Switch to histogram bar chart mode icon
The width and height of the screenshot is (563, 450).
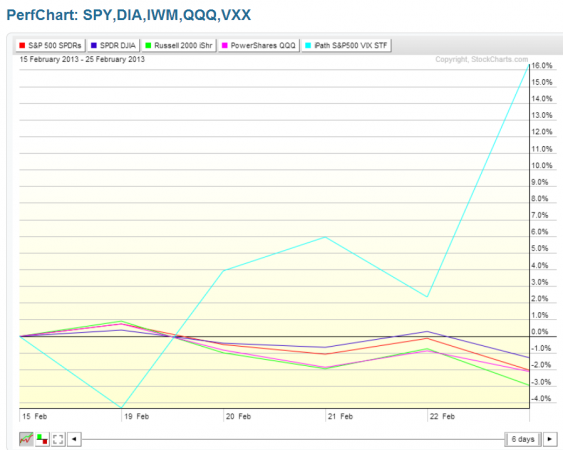42,439
